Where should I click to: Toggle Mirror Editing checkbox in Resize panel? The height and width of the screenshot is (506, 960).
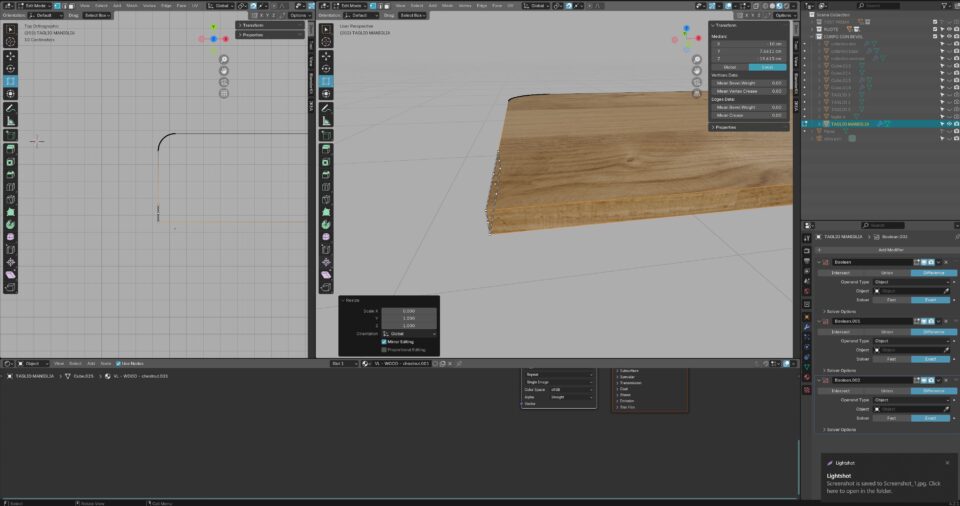pyautogui.click(x=384, y=341)
